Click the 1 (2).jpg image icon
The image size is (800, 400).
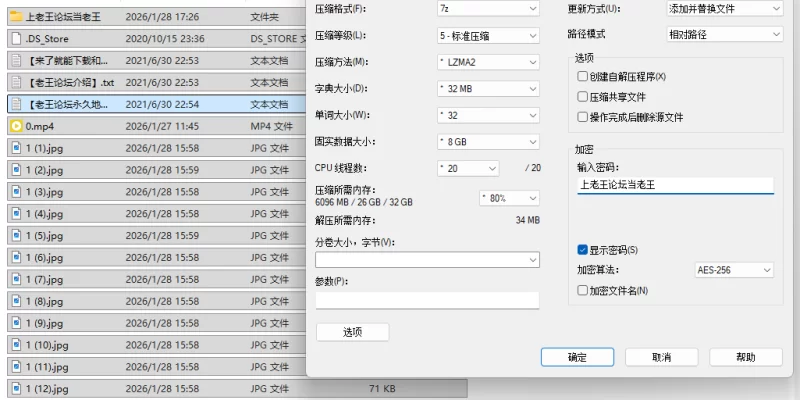(x=16, y=170)
